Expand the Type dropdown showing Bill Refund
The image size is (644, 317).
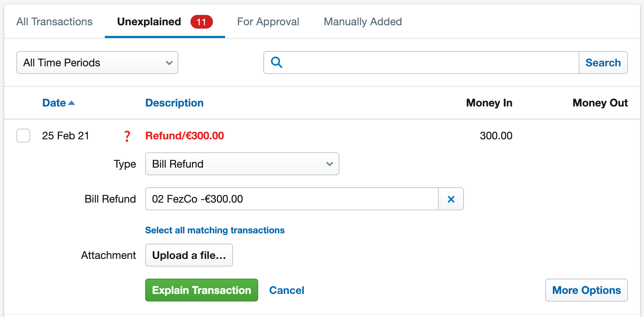click(242, 164)
